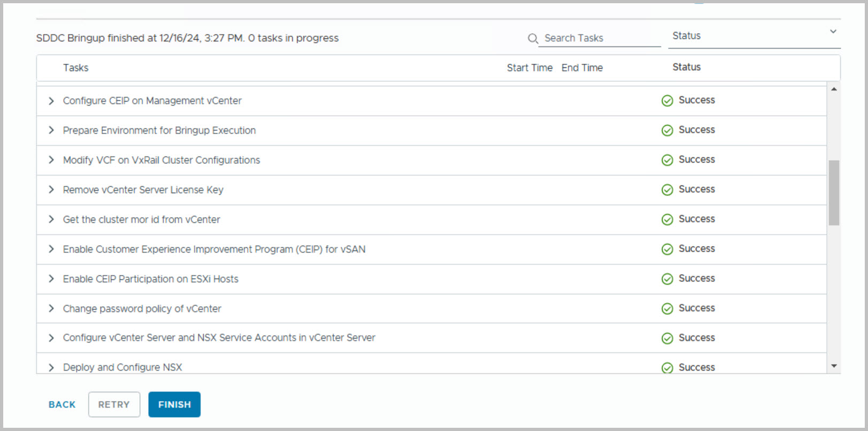Screen dimensions: 868x431
Task: Click the Start Time column header
Action: pos(529,68)
